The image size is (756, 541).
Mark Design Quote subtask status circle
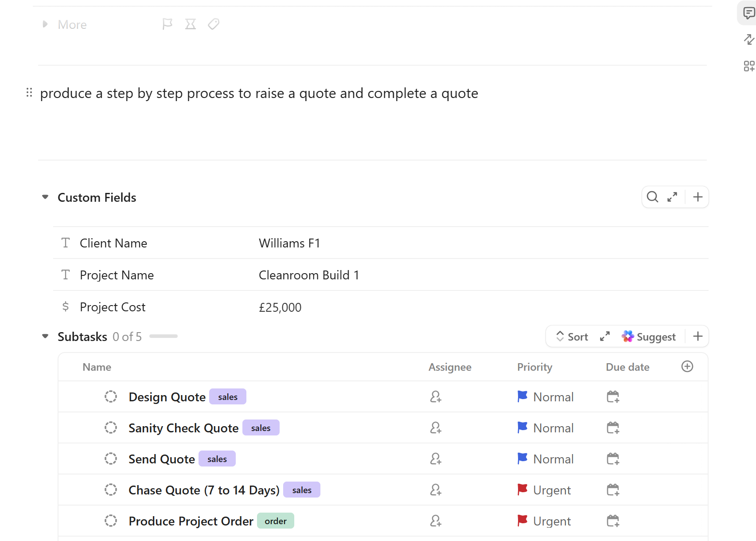(111, 396)
